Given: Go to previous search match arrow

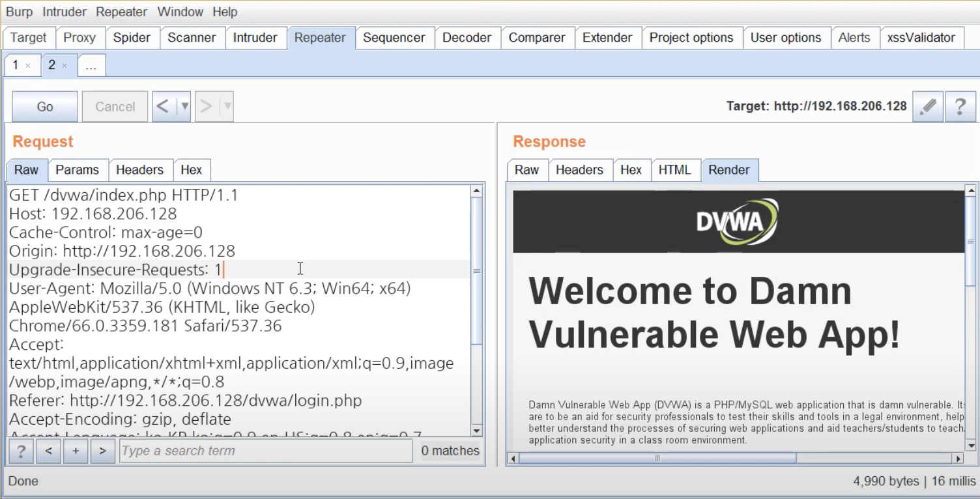Looking at the screenshot, I should point(48,451).
